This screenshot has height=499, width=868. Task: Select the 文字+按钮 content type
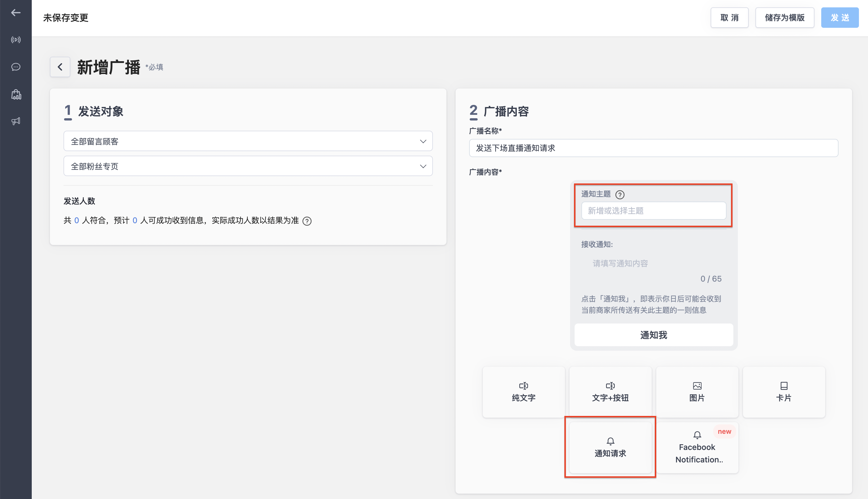coord(610,392)
